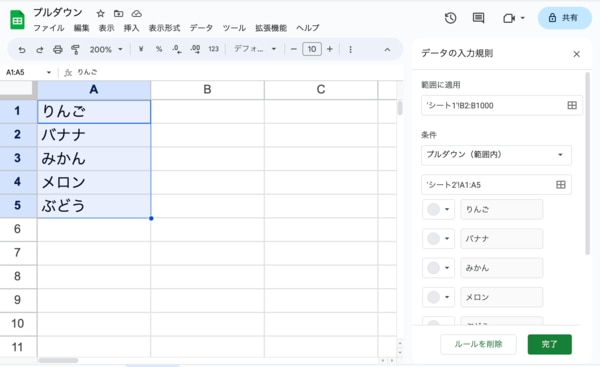Select cell A3 containing みかん
The width and height of the screenshot is (600, 367).
coord(94,159)
